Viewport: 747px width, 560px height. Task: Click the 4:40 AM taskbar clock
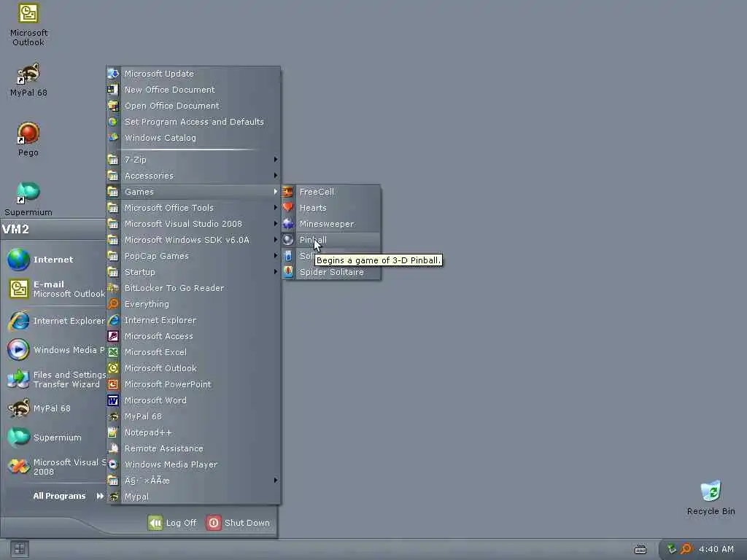(716, 550)
